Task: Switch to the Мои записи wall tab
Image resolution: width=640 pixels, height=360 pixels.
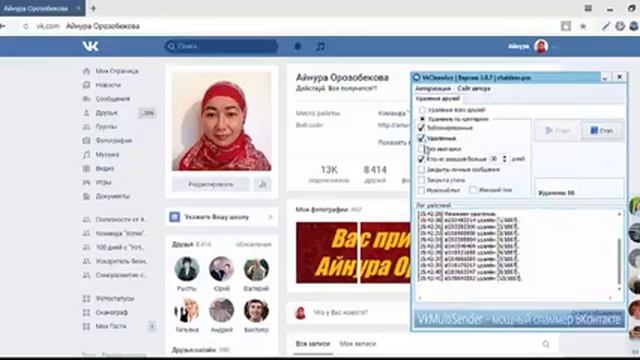Action: pos(358,344)
